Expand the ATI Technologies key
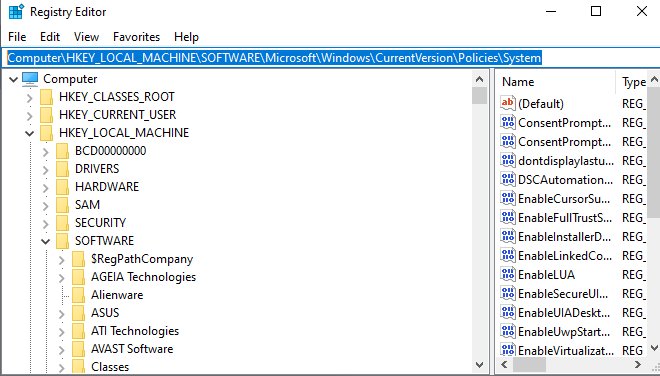The image size is (660, 376). [61, 332]
